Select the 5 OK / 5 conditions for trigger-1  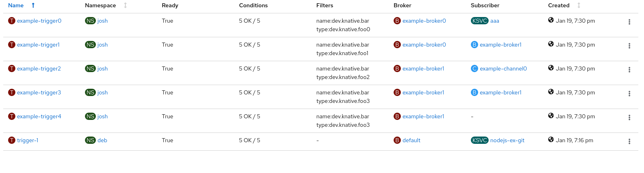pos(250,140)
